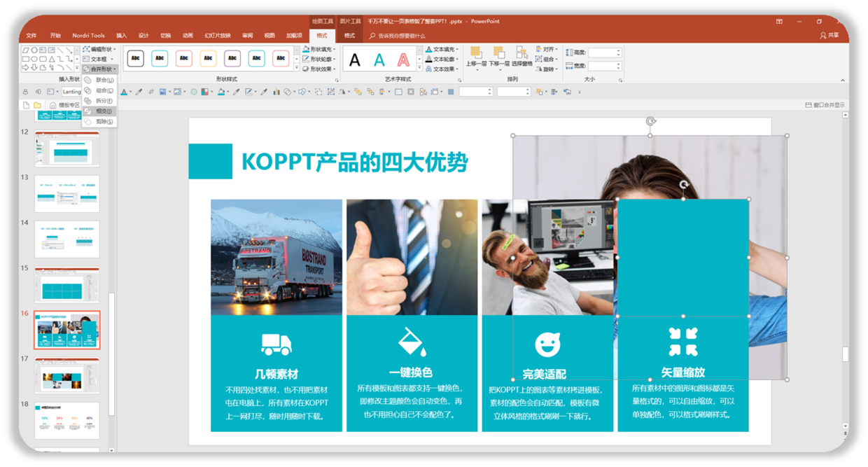868x467 pixels.
Task: Switch to the 插入 ribbon tab
Action: click(x=122, y=36)
